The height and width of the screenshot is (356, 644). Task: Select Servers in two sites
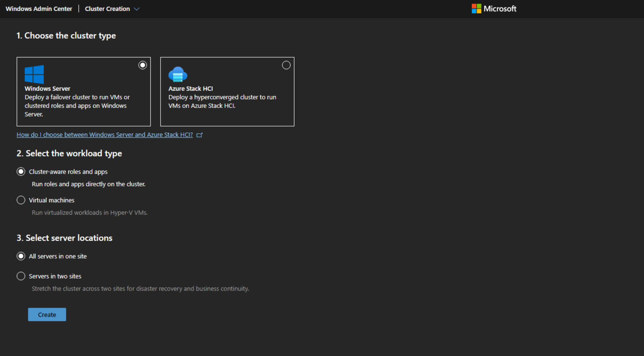pyautogui.click(x=21, y=276)
